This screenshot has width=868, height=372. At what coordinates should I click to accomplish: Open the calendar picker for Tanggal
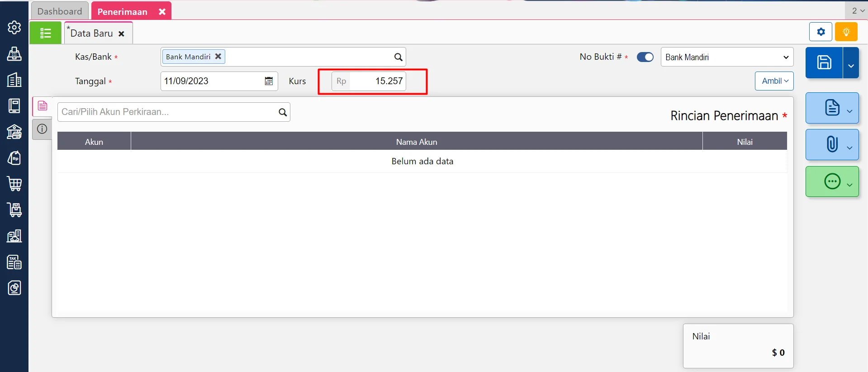tap(269, 81)
